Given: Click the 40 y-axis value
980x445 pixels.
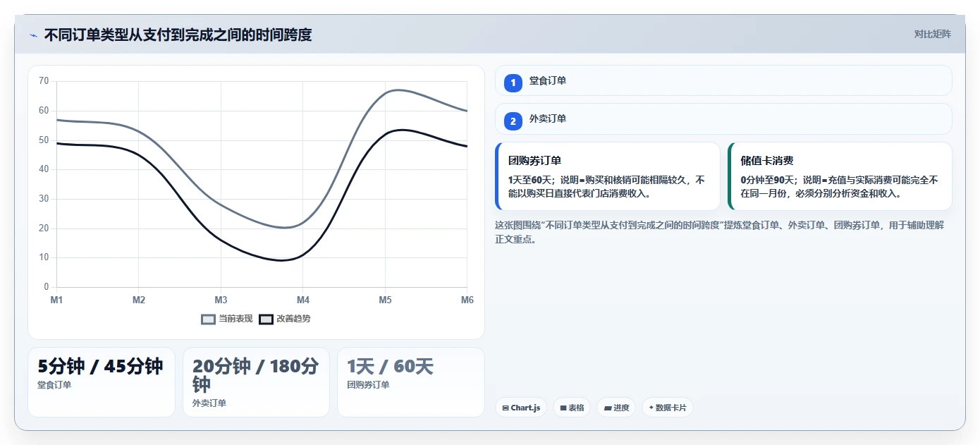Looking at the screenshot, I should [44, 169].
